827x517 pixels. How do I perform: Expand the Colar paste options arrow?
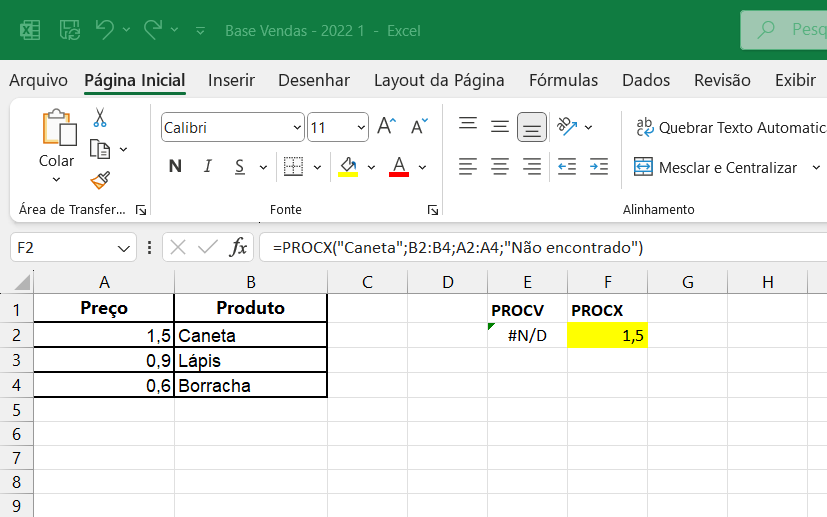[56, 179]
